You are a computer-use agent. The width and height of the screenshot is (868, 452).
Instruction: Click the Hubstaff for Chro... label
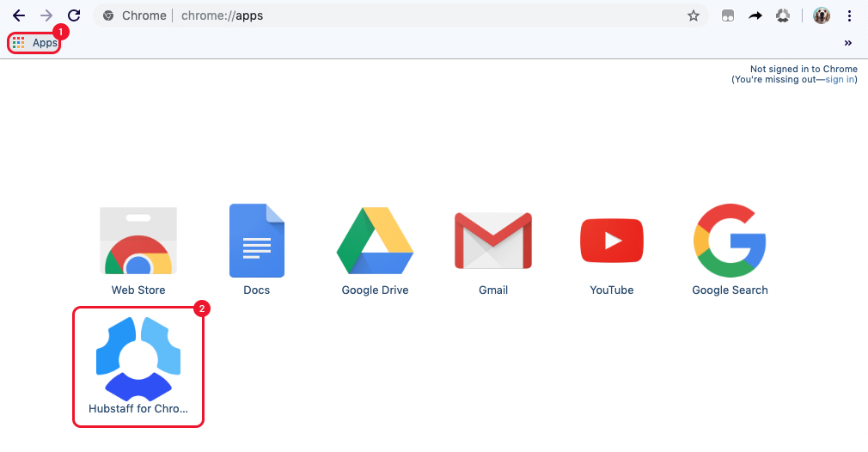[138, 408]
